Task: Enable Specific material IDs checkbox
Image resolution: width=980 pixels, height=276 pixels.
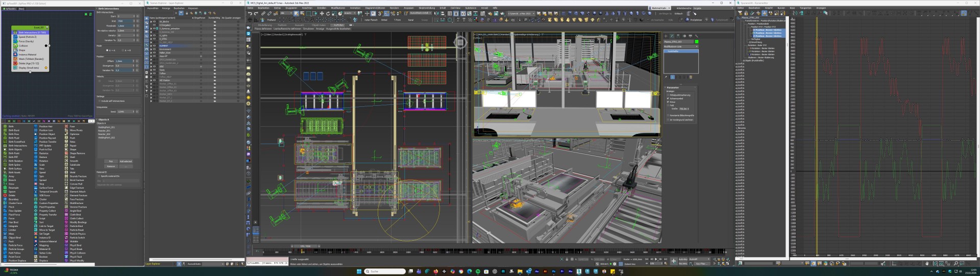Action: 99,176
